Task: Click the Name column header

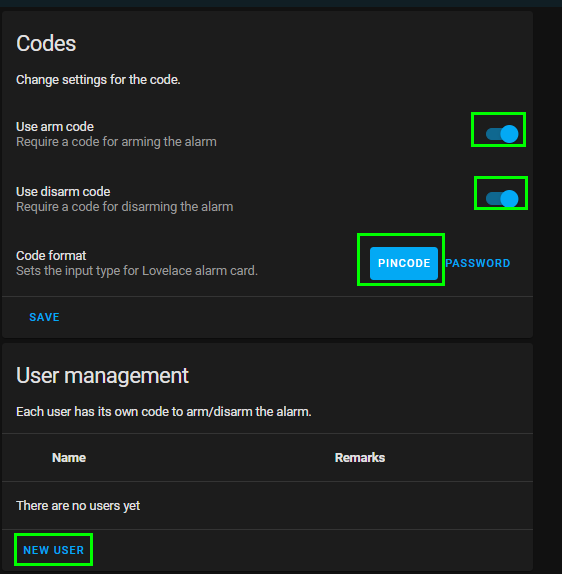Action: [69, 458]
